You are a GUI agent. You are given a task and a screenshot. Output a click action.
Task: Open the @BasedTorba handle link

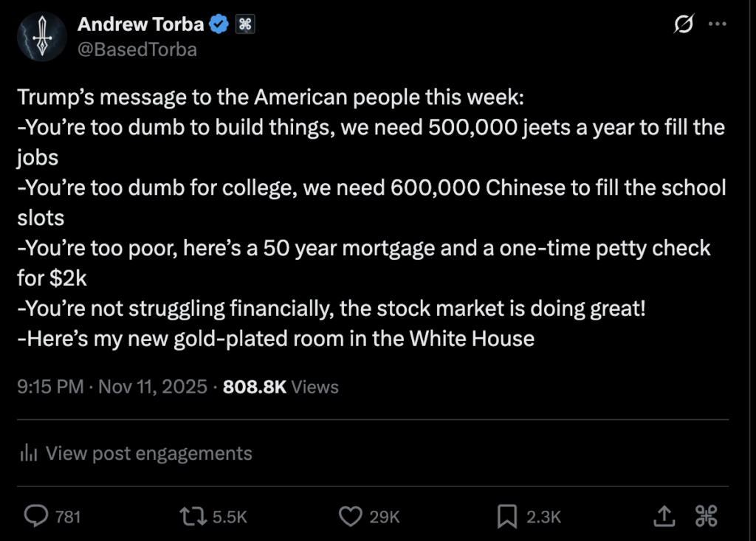pyautogui.click(x=137, y=50)
